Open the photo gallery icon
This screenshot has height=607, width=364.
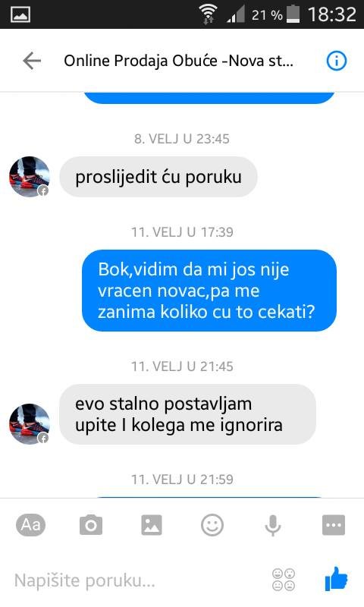(x=152, y=525)
